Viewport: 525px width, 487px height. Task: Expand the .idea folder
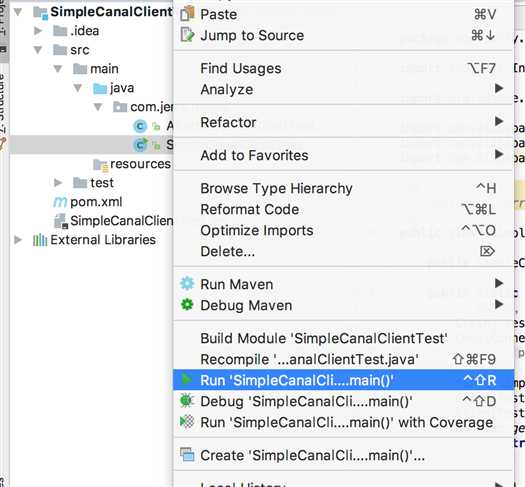click(38, 31)
